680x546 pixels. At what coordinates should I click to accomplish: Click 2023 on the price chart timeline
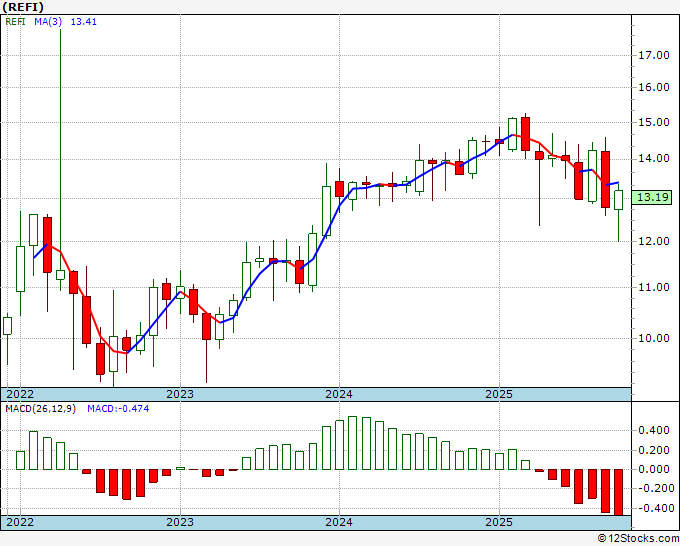(x=180, y=394)
